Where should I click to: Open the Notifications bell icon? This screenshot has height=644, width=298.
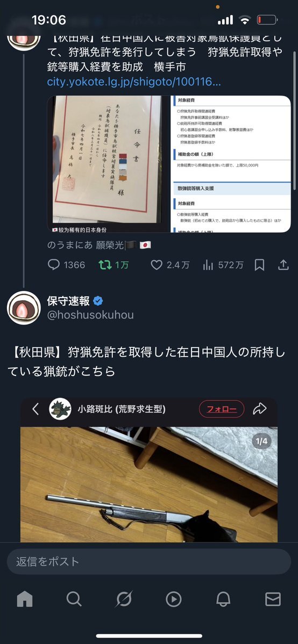point(223,600)
